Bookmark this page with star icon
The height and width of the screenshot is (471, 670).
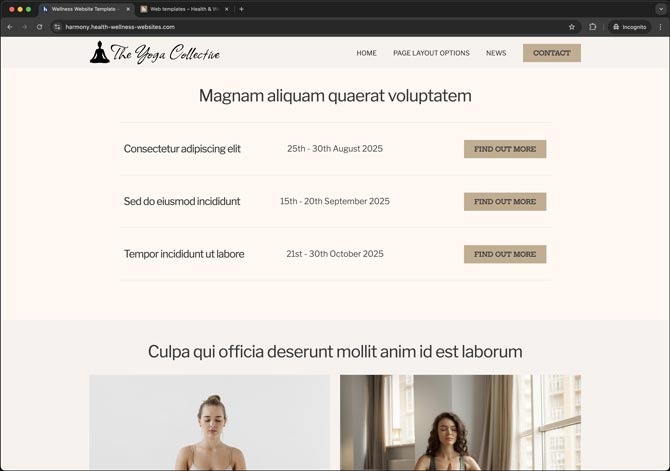click(572, 27)
